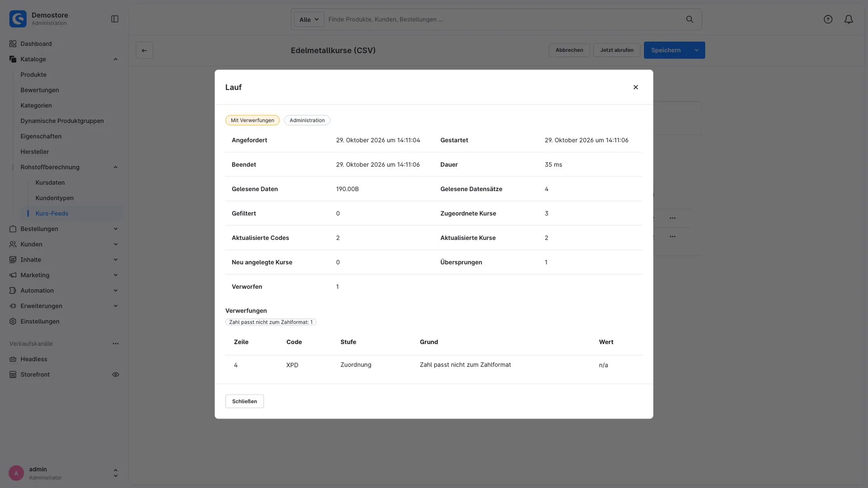The width and height of the screenshot is (868, 488).
Task: Collapse the sidebar with the panel icon
Action: pos(115,19)
